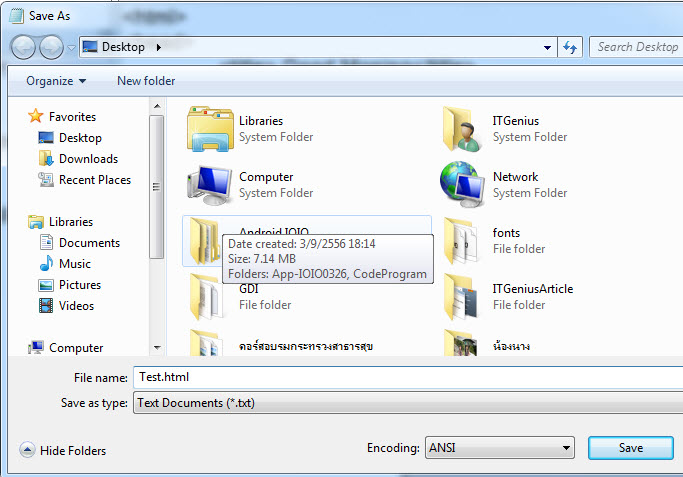The height and width of the screenshot is (477, 683).
Task: Select Downloads in the Favorites list
Action: (x=88, y=159)
